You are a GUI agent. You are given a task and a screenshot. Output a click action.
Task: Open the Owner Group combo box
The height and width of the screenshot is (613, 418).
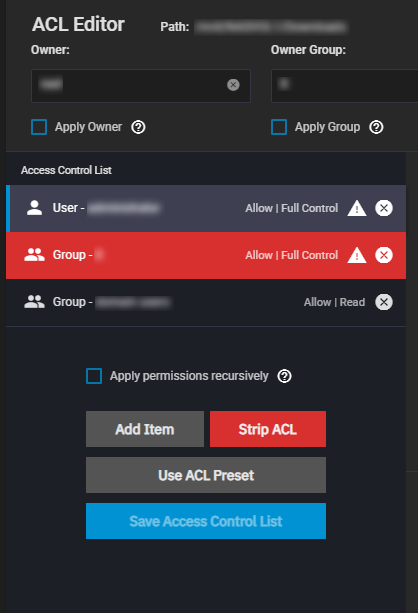pos(344,86)
